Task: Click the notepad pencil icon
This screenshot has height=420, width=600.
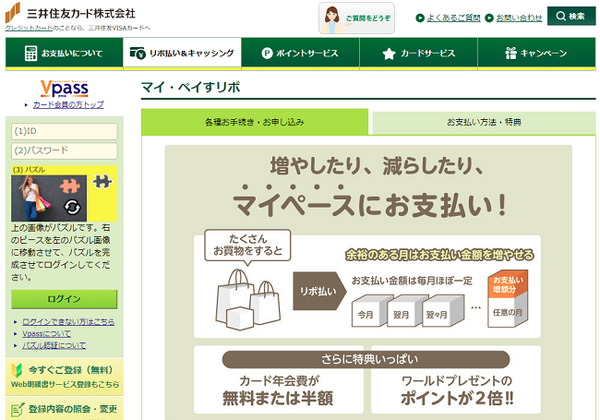Action: (x=18, y=409)
